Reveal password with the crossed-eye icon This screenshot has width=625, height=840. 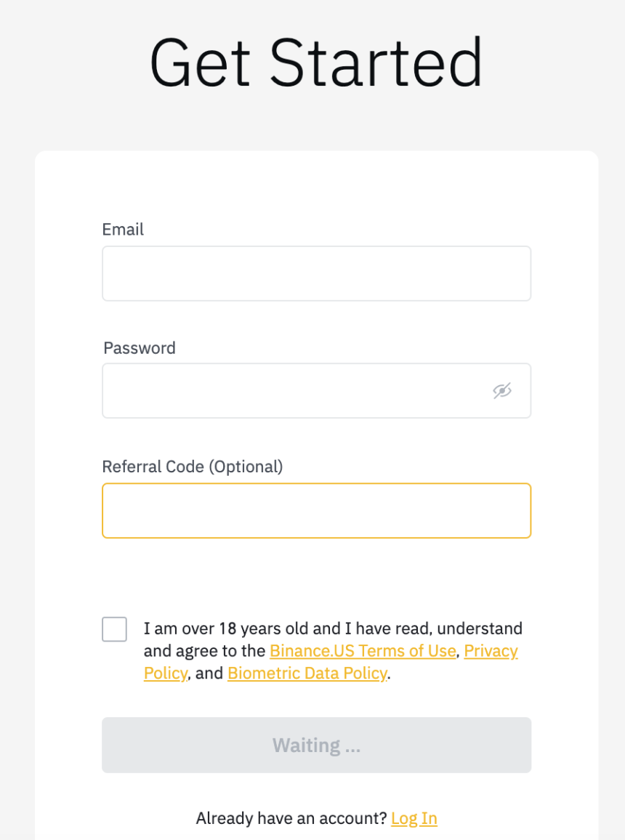coord(501,391)
